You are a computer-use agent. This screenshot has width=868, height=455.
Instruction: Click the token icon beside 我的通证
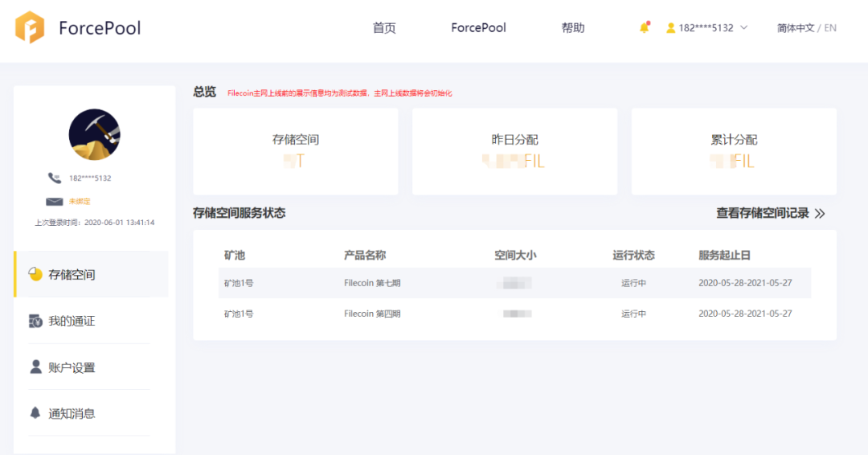coord(35,321)
